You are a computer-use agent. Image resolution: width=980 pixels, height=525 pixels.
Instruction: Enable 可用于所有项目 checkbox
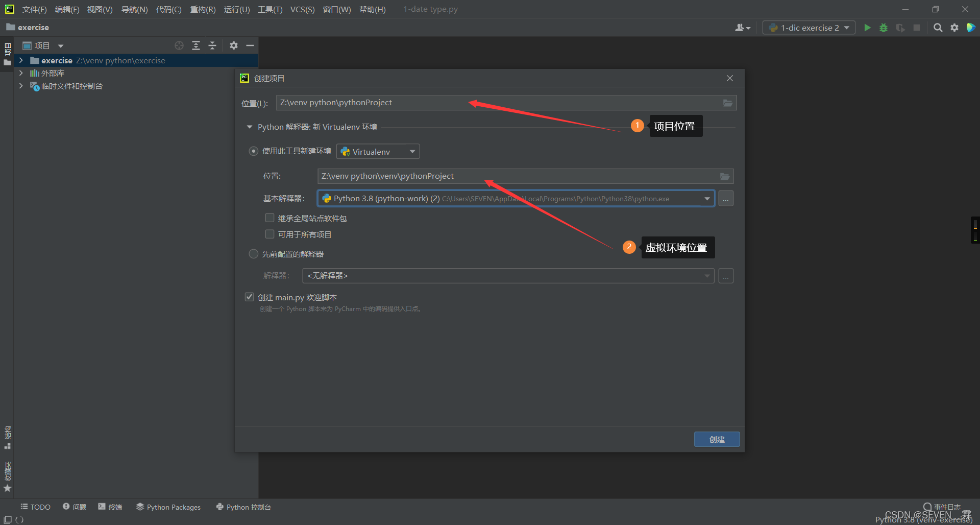coord(269,234)
